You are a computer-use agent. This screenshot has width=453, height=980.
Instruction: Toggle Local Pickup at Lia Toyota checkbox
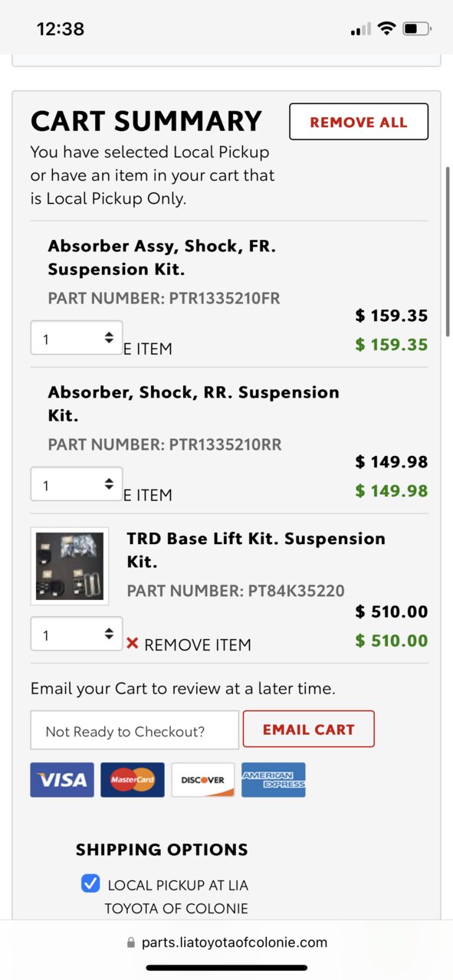[x=90, y=883]
